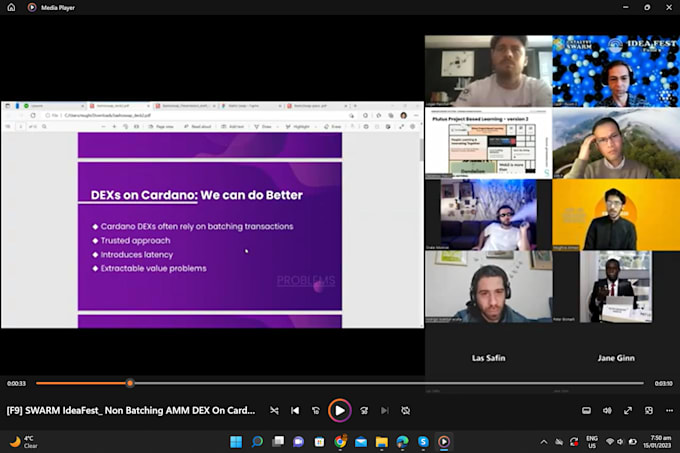Click the seek bar handle at 0:00:33
The image size is (680, 453).
click(x=130, y=383)
